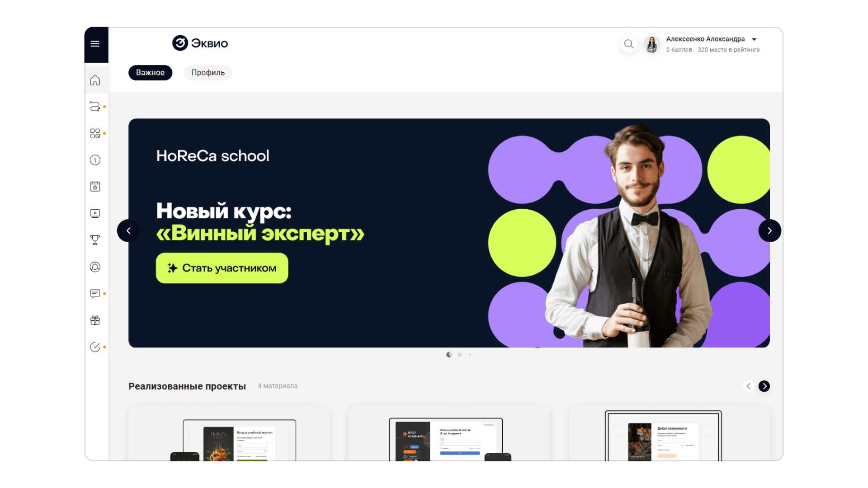Open the catalog grid icon in sidebar
This screenshot has width=868, height=488.
(95, 133)
